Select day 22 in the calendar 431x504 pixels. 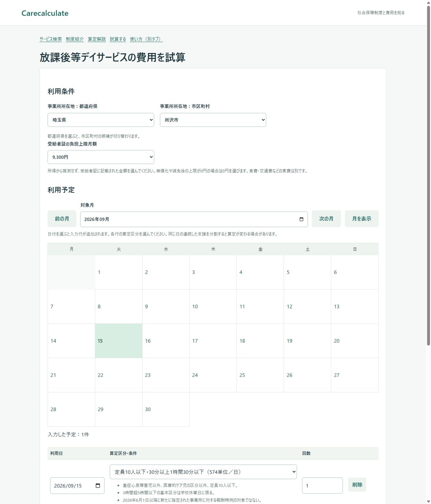119,375
